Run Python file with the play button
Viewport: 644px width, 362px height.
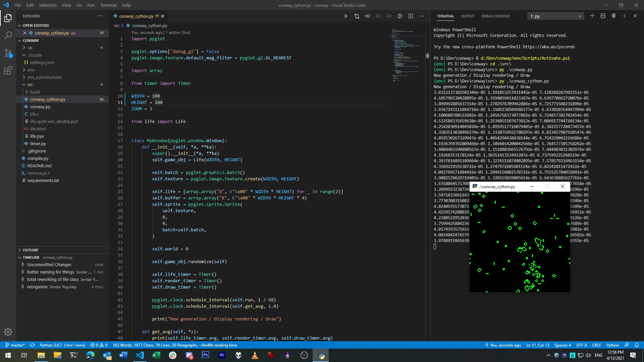point(346,16)
